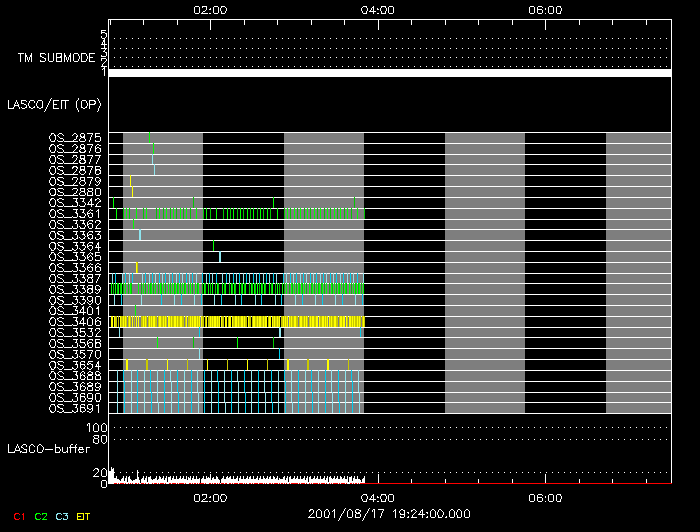Click the green C2 legend entry
Image resolution: width=700 pixels, height=532 pixels.
(x=41, y=516)
